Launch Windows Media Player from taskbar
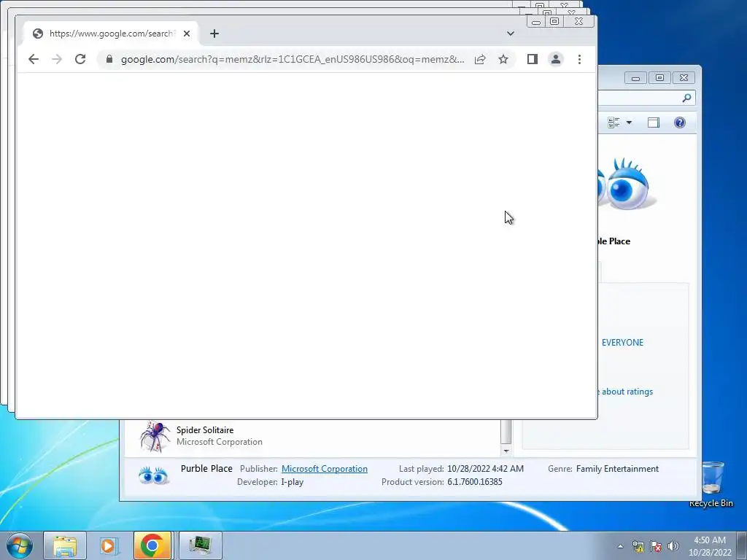Viewport: 747px width, 560px height. (x=109, y=545)
